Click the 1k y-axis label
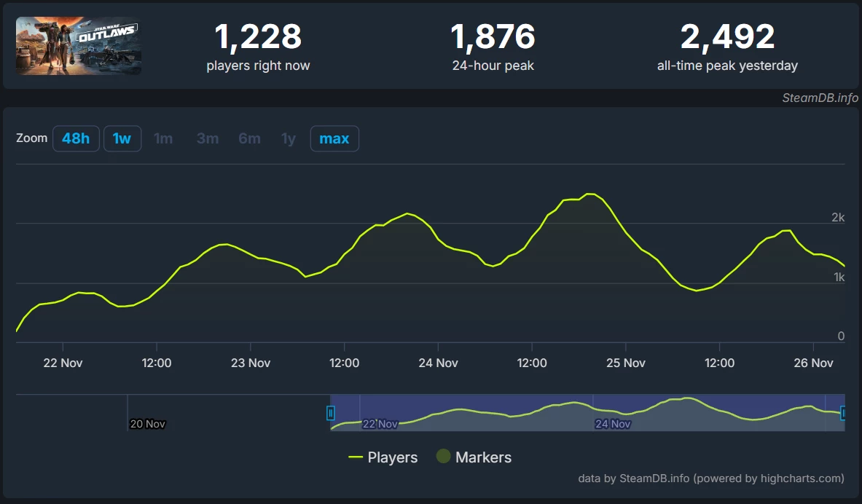Image resolution: width=862 pixels, height=504 pixels. [x=839, y=277]
